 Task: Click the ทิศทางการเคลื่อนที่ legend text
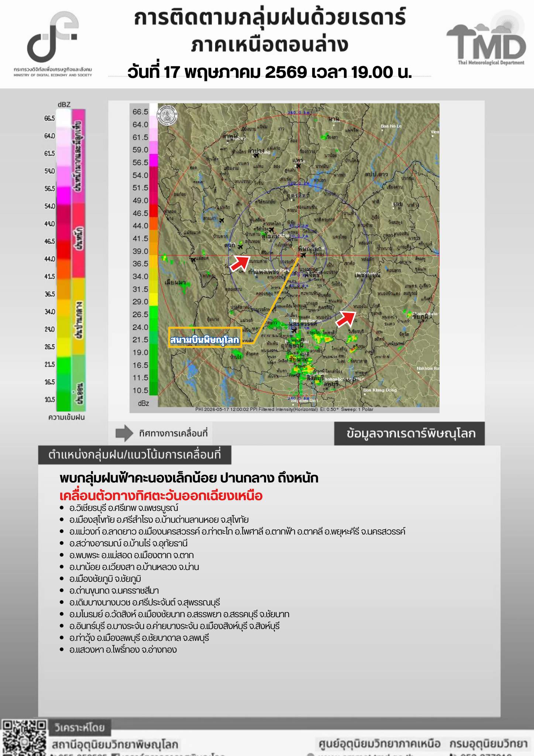(173, 433)
